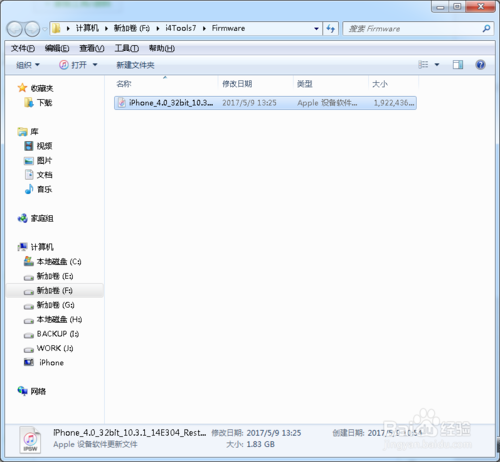Expand the arrow after i4Tools7 in the address bar
Screen dimensions: 500x462
pos(204,29)
